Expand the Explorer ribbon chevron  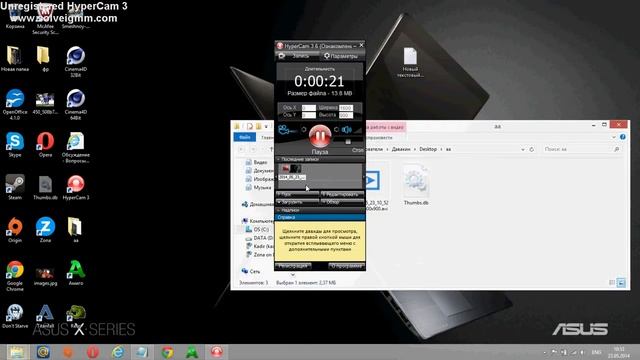pos(614,138)
